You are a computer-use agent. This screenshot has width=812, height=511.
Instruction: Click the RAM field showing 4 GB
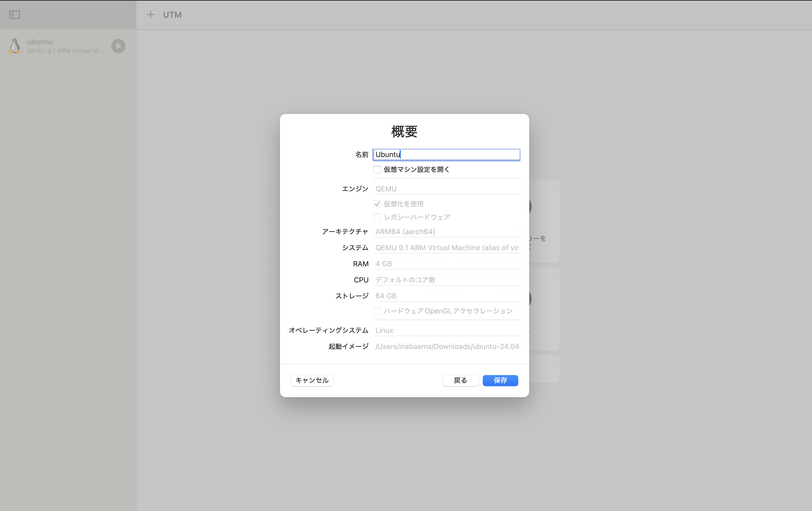click(446, 264)
